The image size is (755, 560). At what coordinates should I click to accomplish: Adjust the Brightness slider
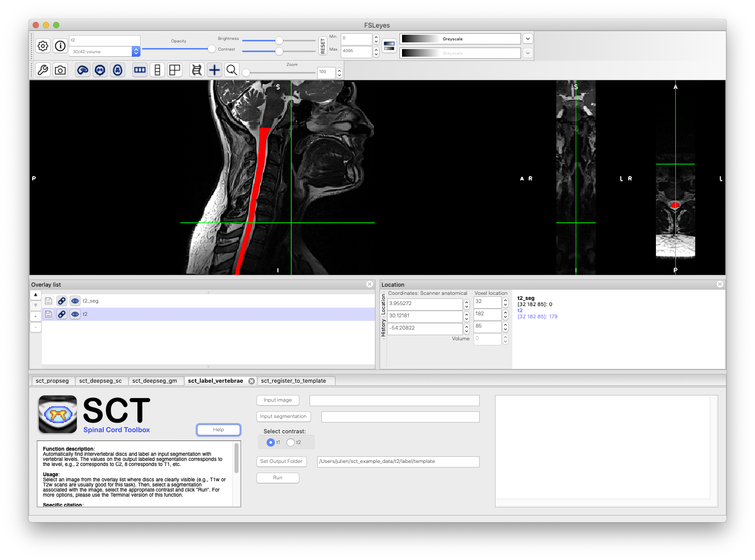point(278,40)
